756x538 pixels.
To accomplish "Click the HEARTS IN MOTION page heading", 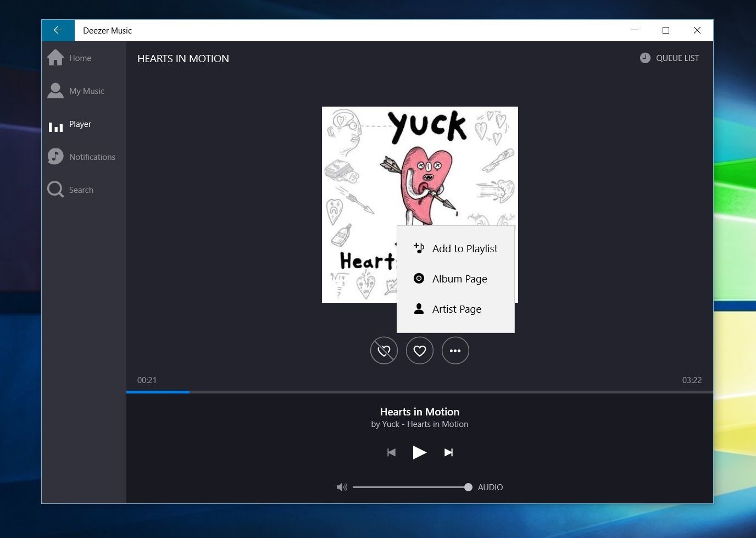I will point(183,59).
